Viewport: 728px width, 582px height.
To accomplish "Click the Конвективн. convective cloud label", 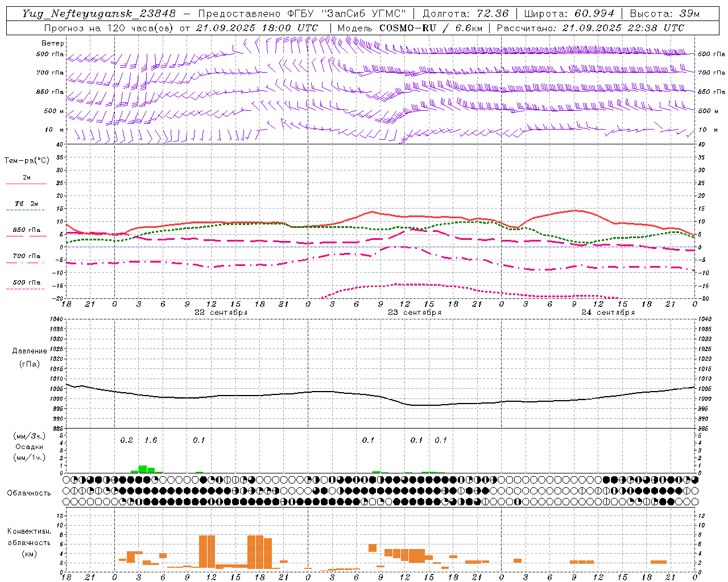I will click(29, 531).
